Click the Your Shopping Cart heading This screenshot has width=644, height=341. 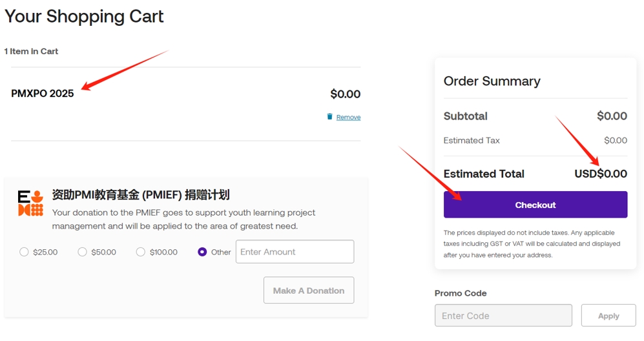(x=84, y=16)
